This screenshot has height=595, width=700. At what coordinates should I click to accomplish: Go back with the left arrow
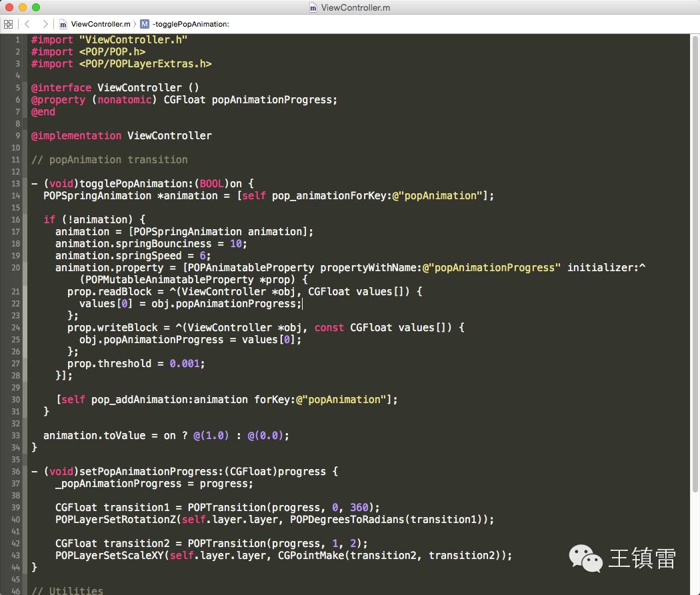[27, 24]
